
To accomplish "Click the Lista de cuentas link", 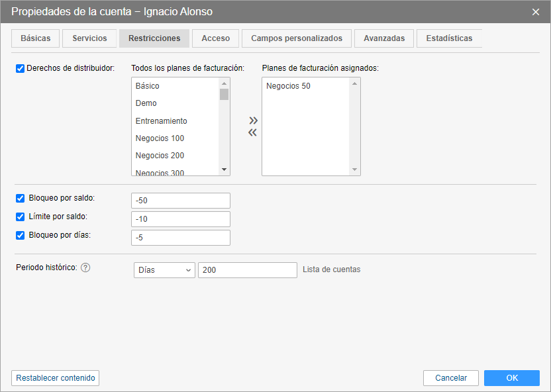I will 331,269.
